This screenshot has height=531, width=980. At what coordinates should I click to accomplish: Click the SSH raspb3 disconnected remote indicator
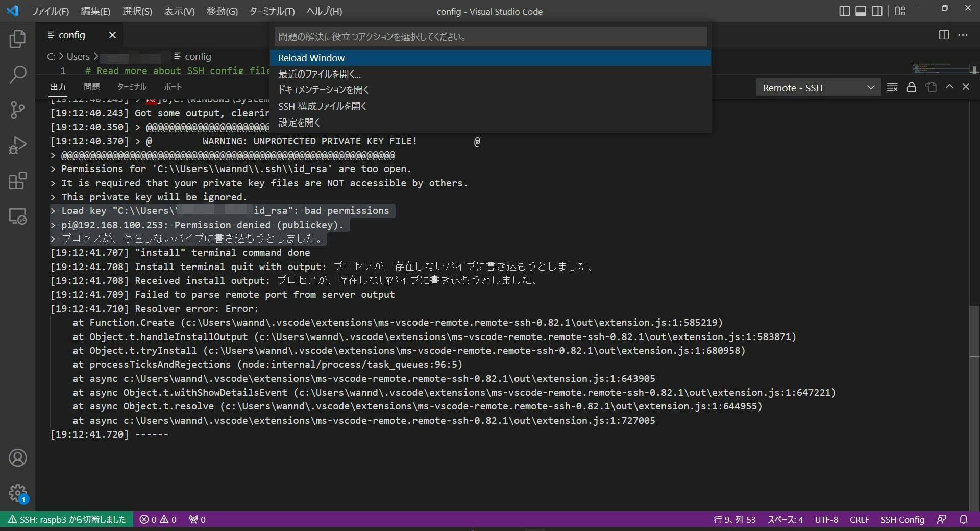[67, 519]
